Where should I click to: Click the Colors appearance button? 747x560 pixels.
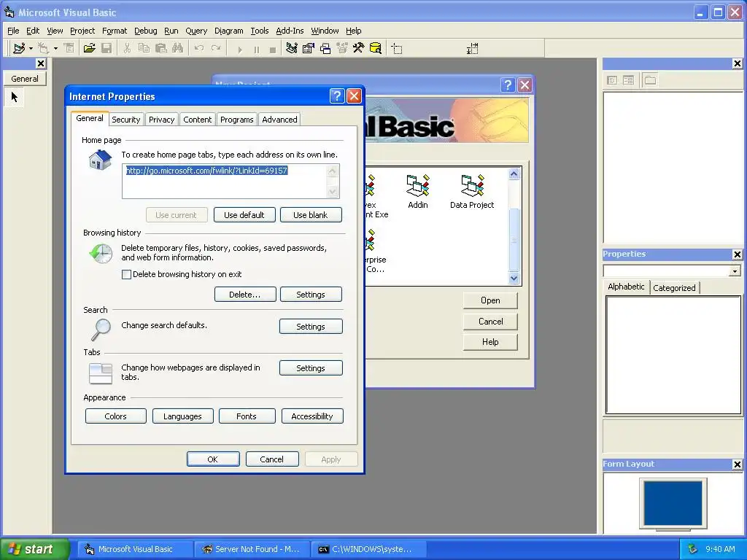click(115, 416)
